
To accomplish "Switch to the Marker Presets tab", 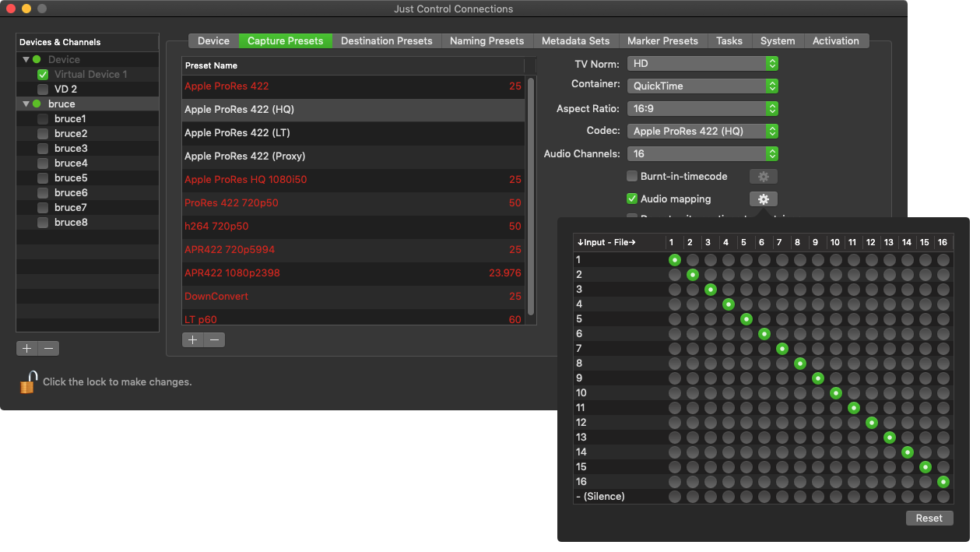I will [663, 40].
